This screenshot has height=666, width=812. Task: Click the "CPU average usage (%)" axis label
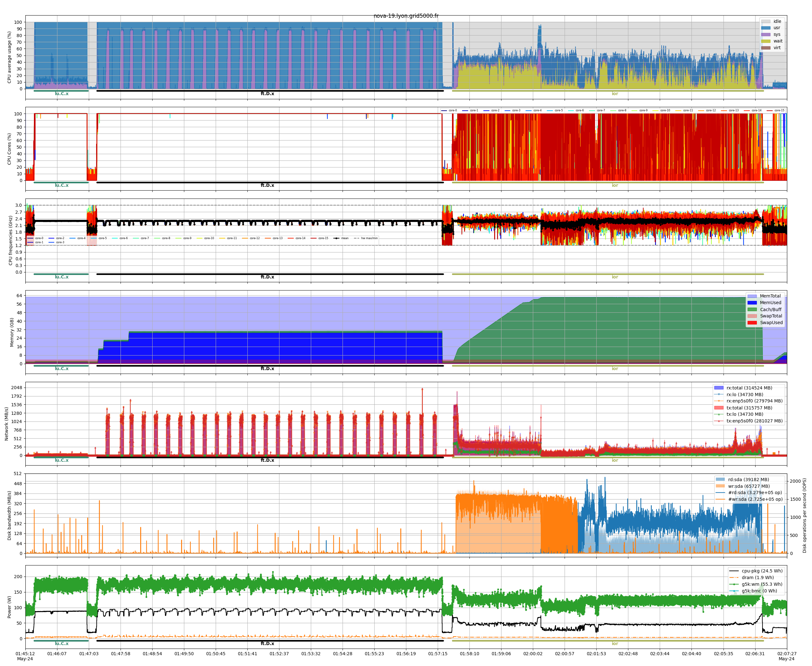(9, 57)
